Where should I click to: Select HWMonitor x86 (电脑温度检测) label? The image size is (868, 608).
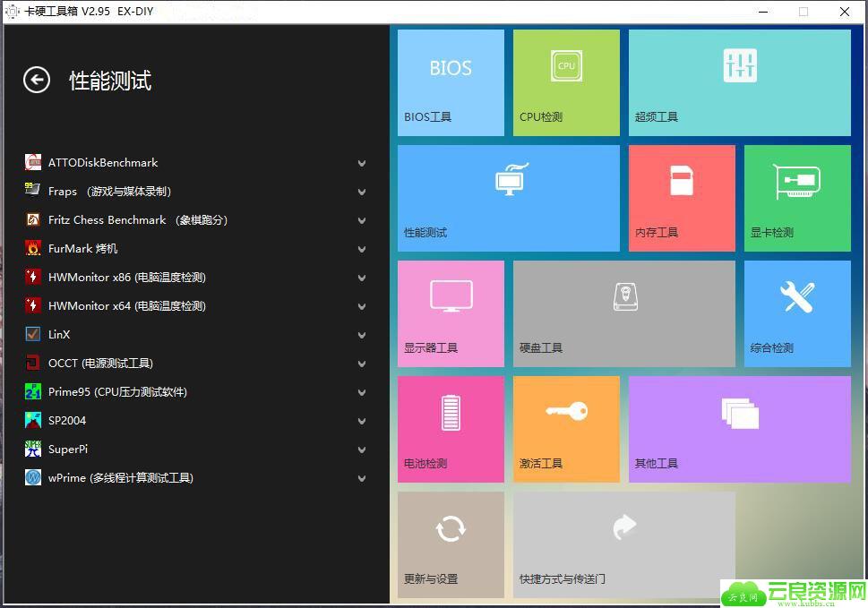[127, 278]
